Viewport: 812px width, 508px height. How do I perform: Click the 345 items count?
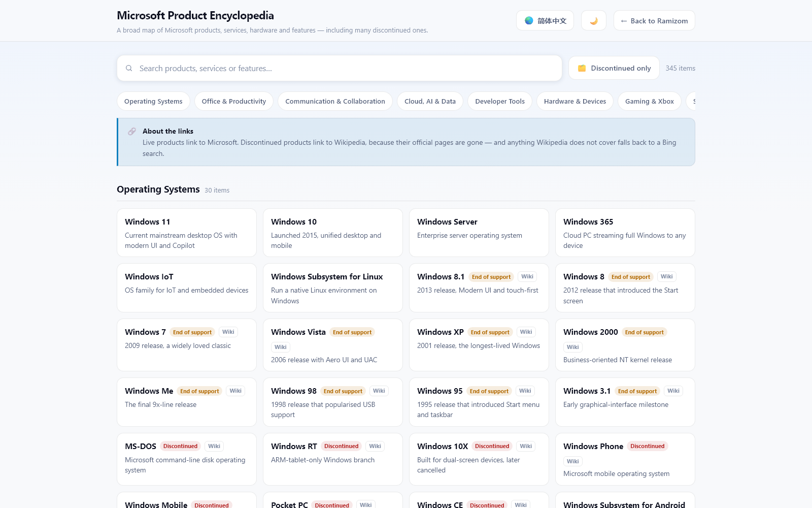tap(681, 68)
